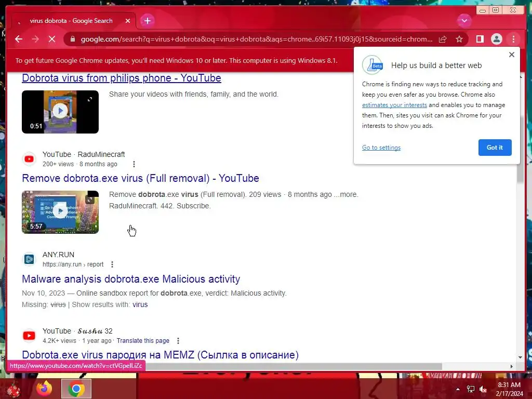Open the tab search dropdown arrow
The image size is (532, 399).
click(464, 21)
